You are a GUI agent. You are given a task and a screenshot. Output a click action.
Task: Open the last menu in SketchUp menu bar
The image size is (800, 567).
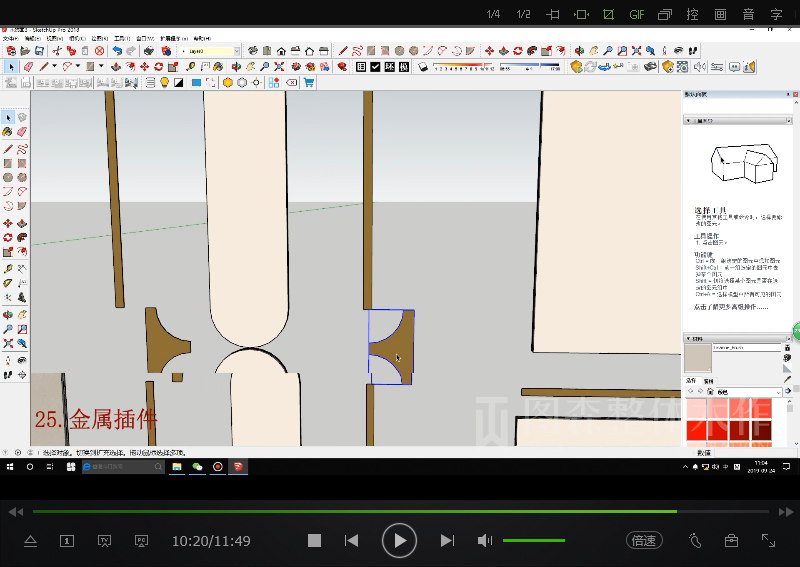click(202, 38)
